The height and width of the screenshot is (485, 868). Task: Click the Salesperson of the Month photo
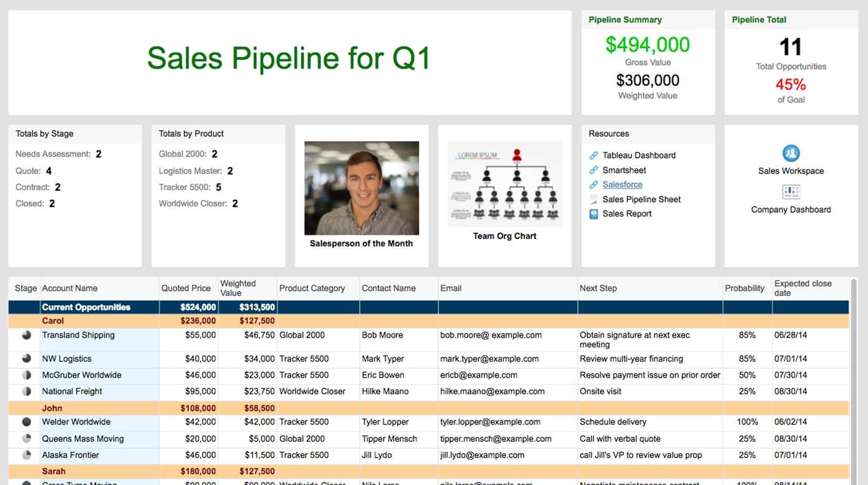(362, 188)
